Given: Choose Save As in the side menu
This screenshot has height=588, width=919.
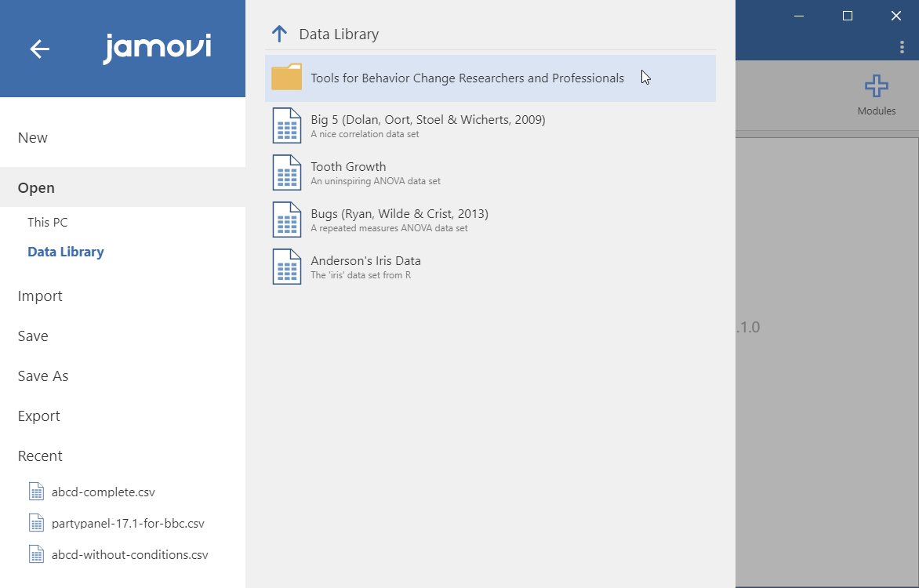Looking at the screenshot, I should tap(122, 376).
